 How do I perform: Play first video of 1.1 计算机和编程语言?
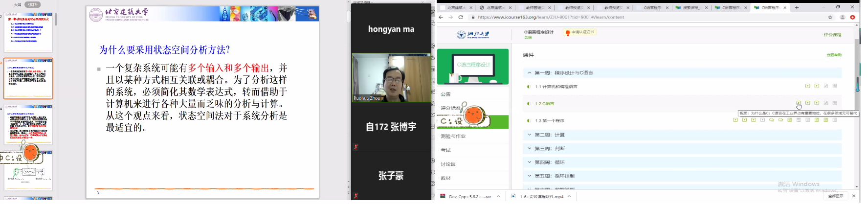[x=807, y=86]
